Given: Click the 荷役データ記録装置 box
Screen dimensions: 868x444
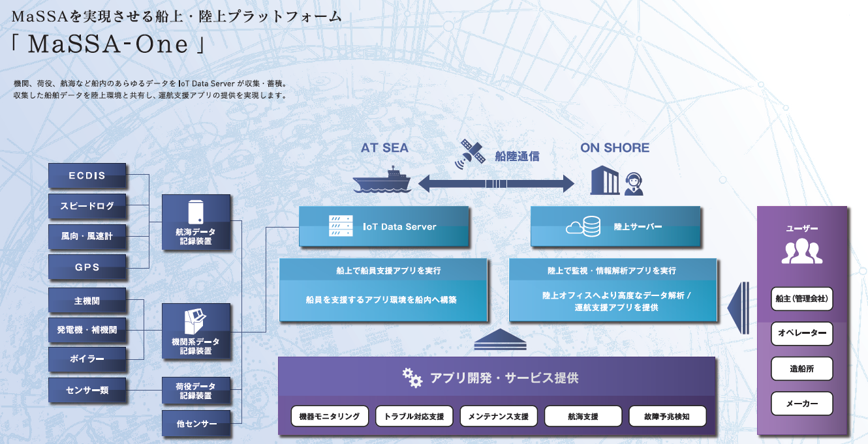Looking at the screenshot, I should click(x=196, y=390).
